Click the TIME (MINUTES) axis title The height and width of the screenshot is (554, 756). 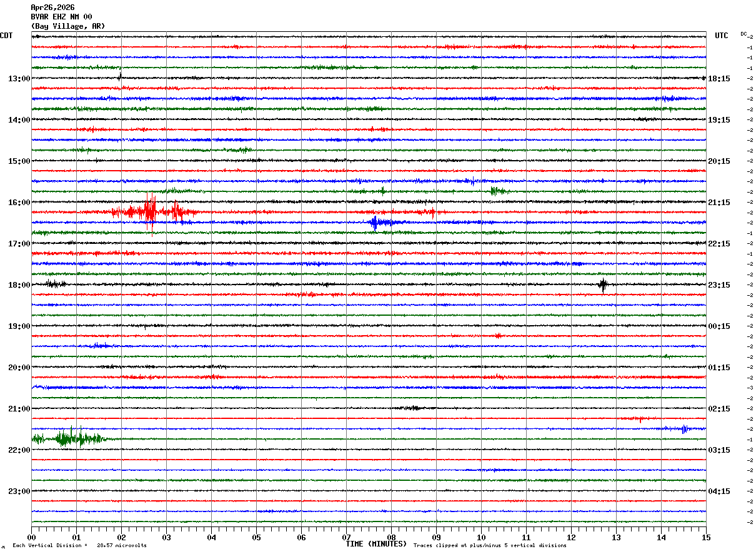pyautogui.click(x=376, y=544)
